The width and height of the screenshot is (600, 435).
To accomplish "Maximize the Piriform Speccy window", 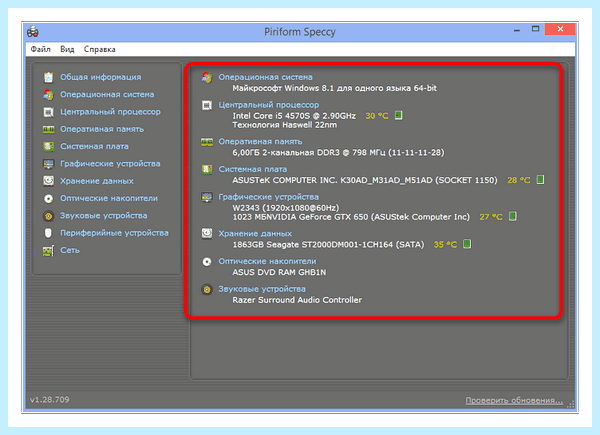I will pos(535,29).
